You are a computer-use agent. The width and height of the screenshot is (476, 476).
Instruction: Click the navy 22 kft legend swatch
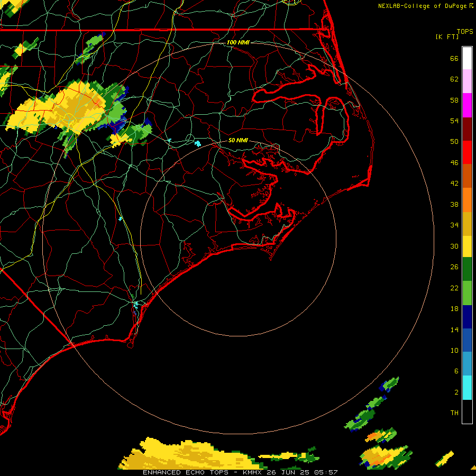[x=467, y=317]
